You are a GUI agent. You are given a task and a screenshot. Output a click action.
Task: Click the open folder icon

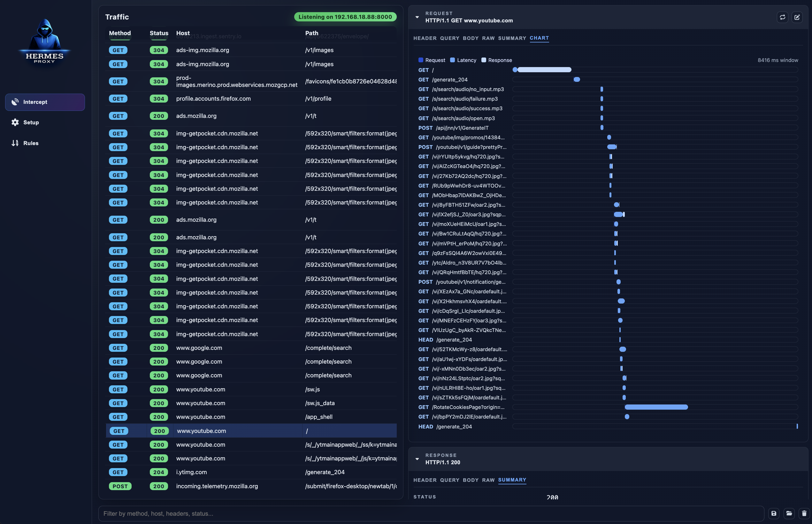pos(789,513)
